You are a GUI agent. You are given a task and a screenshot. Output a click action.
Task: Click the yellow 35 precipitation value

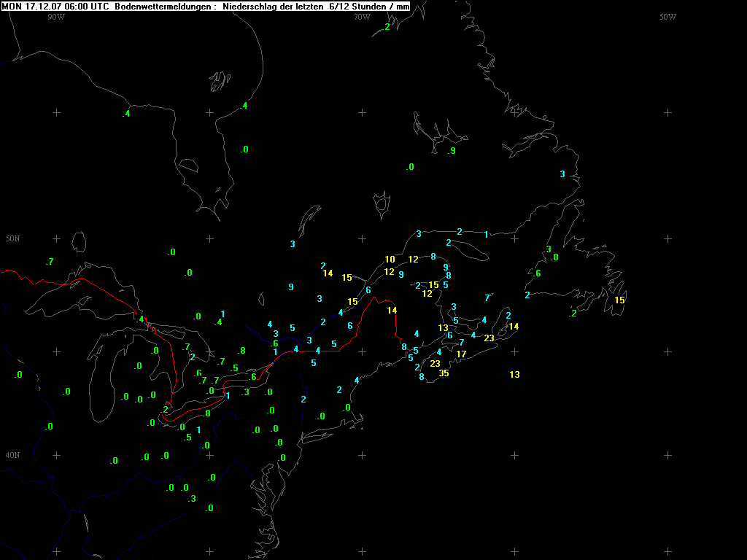(x=444, y=373)
